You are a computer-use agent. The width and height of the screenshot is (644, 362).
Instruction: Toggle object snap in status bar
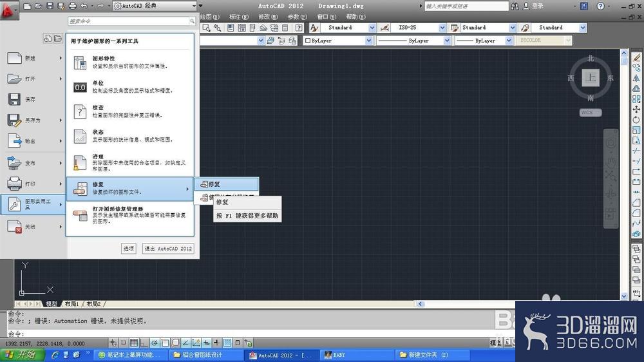[165, 343]
